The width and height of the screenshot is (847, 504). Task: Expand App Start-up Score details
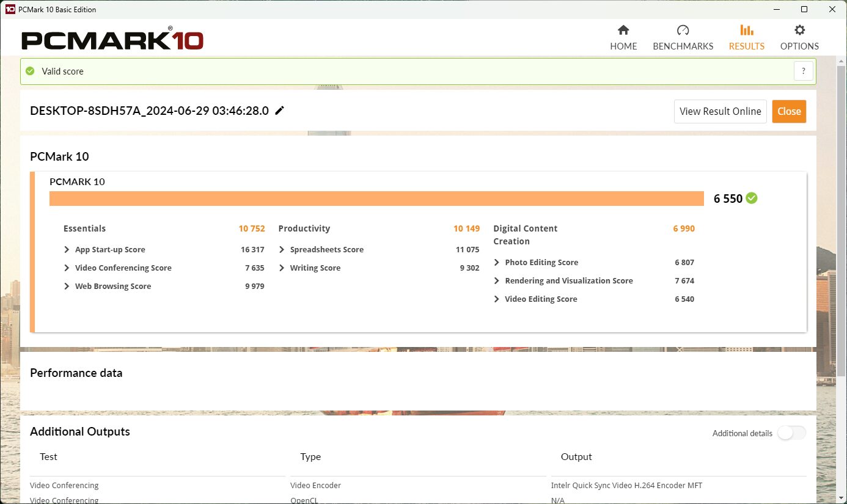pyautogui.click(x=67, y=249)
